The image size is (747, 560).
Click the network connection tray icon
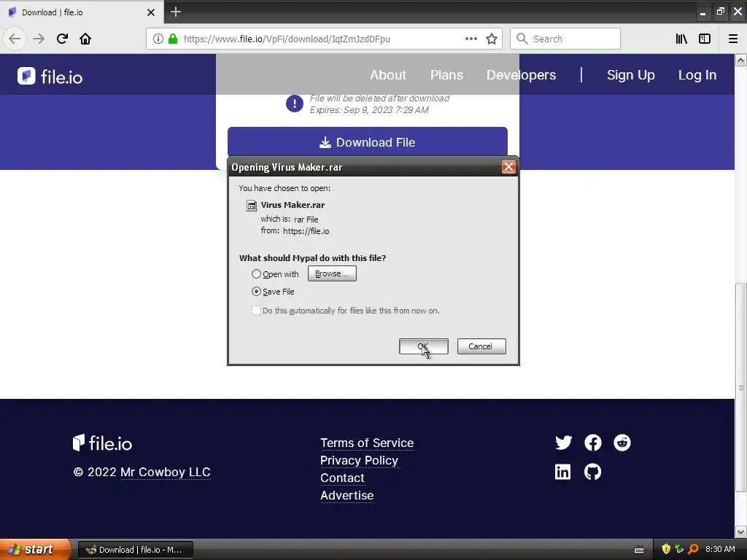[x=679, y=549]
